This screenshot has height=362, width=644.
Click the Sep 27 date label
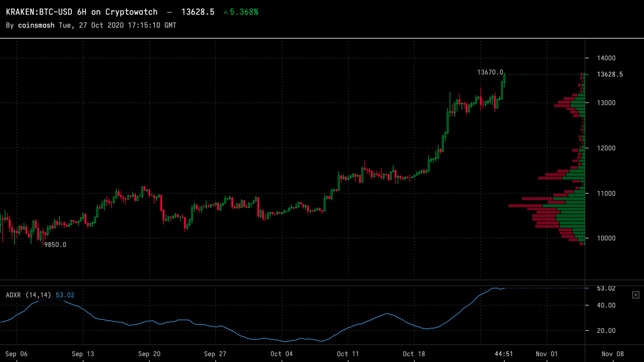coord(216,354)
